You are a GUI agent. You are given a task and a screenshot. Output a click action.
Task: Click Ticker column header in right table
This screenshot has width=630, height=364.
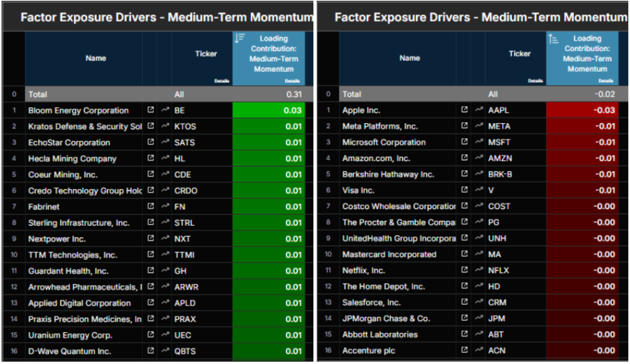pyautogui.click(x=519, y=54)
